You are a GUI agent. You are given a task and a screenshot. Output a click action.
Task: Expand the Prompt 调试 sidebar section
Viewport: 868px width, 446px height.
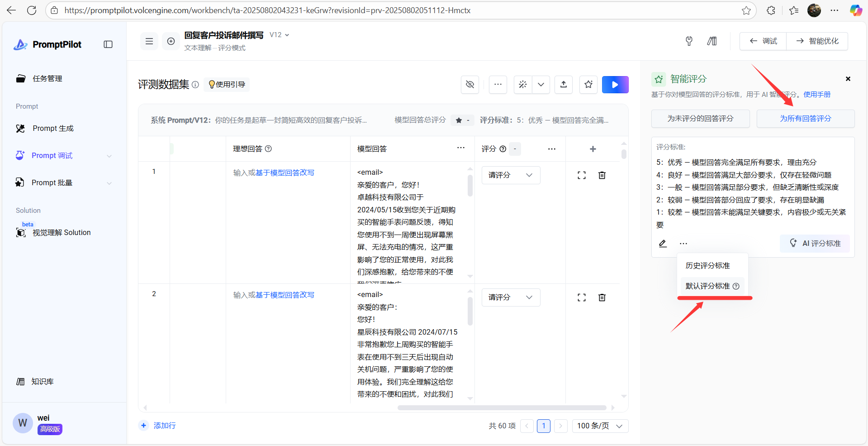pyautogui.click(x=109, y=156)
